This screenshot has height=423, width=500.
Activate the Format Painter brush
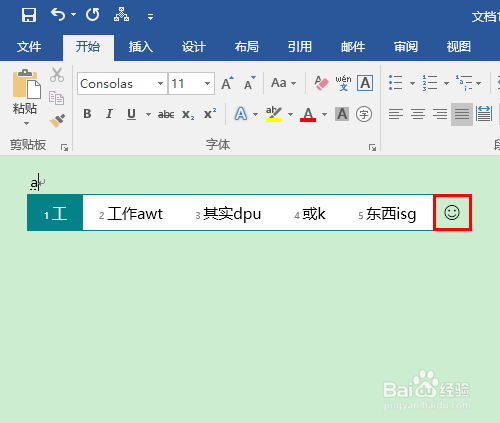[x=57, y=121]
